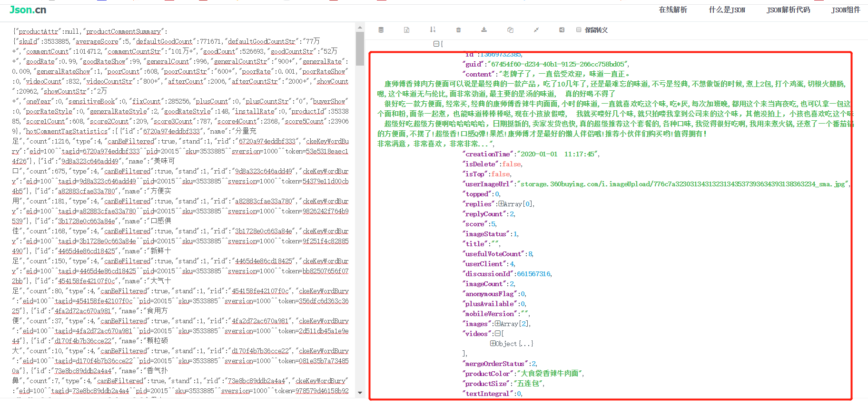The width and height of the screenshot is (868, 405).
Task: Click the "usefulVoteCount" key
Action: pos(493,254)
